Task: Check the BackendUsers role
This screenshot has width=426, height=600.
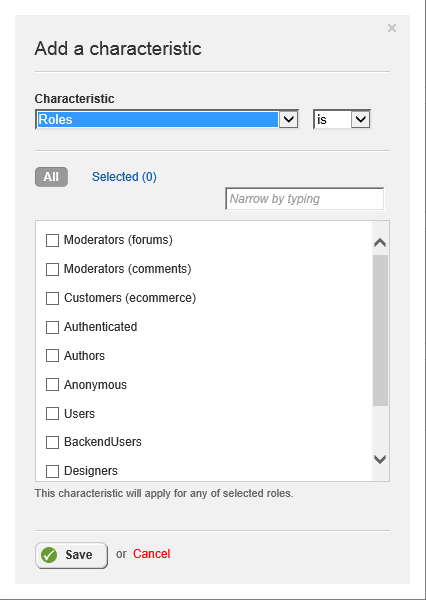Action: click(52, 442)
